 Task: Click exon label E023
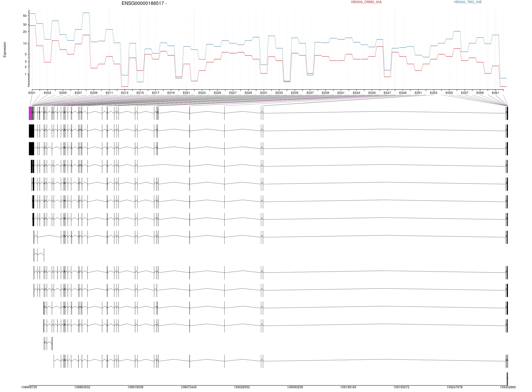202,93
